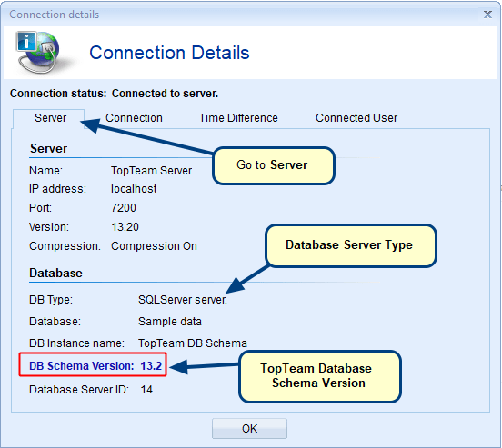Click the 'Compression:' label
Screen dimensions: 502x448
click(x=65, y=246)
